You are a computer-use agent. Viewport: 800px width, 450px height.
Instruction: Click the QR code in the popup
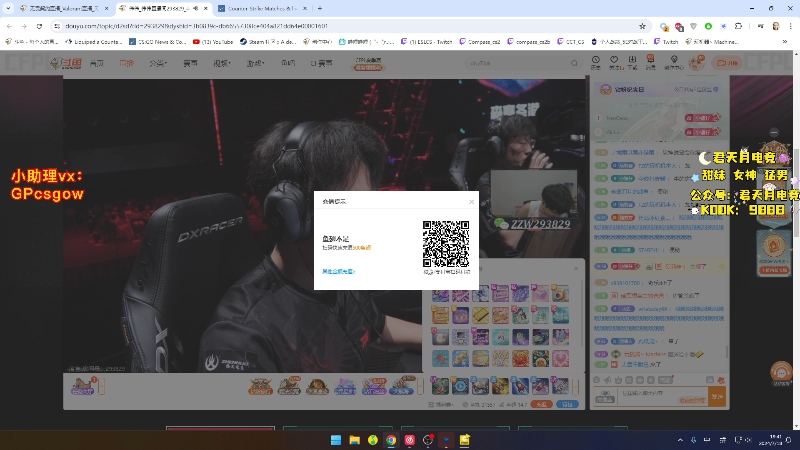446,244
